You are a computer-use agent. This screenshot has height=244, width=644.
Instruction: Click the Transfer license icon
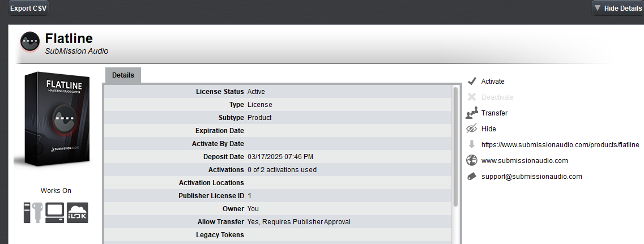pos(471,113)
